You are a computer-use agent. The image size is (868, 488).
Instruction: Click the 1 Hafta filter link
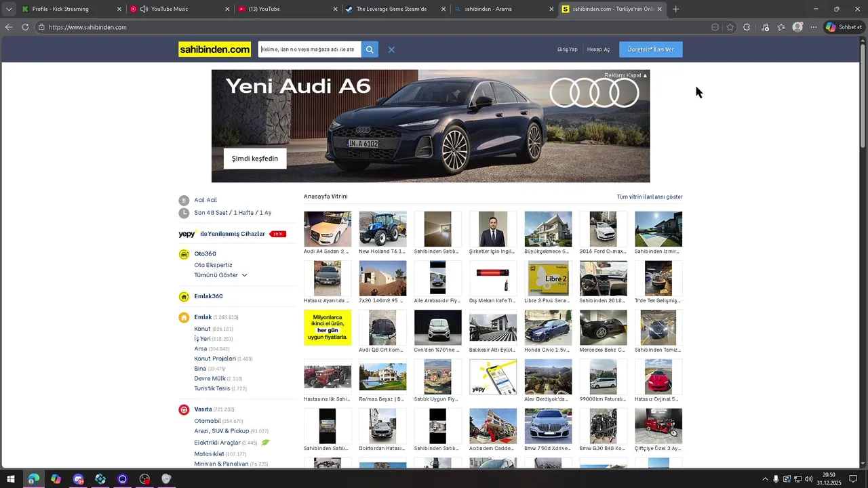[244, 213]
